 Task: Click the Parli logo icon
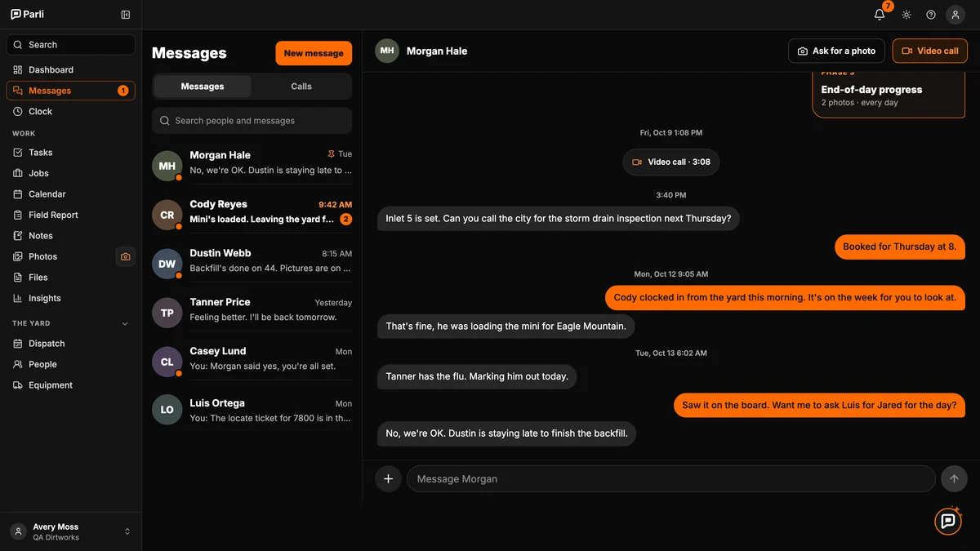pos(16,14)
